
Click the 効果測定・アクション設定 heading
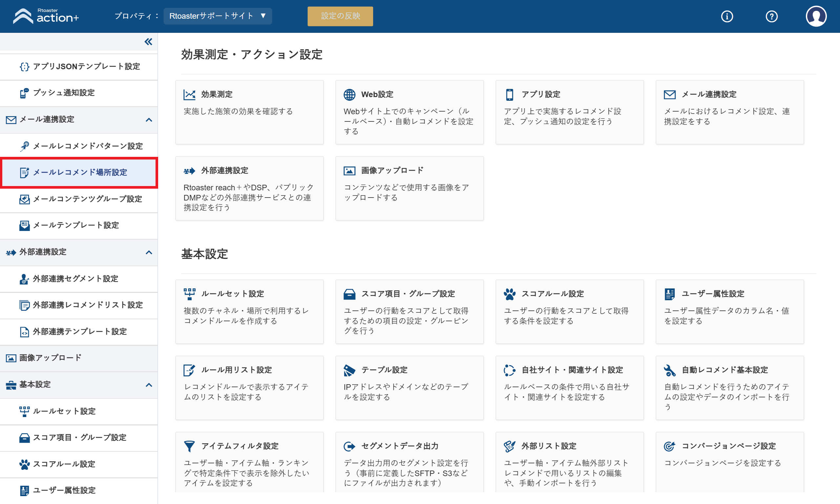(252, 54)
